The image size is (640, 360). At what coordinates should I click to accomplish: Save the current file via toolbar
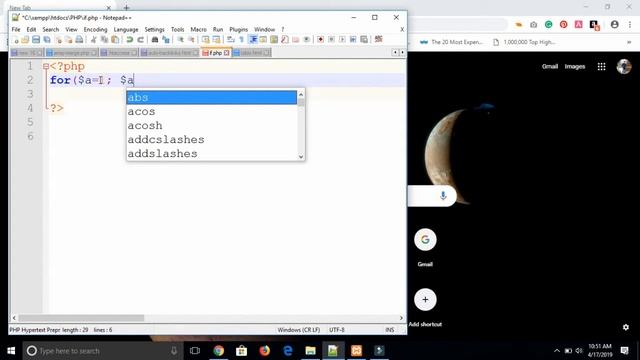(x=36, y=40)
